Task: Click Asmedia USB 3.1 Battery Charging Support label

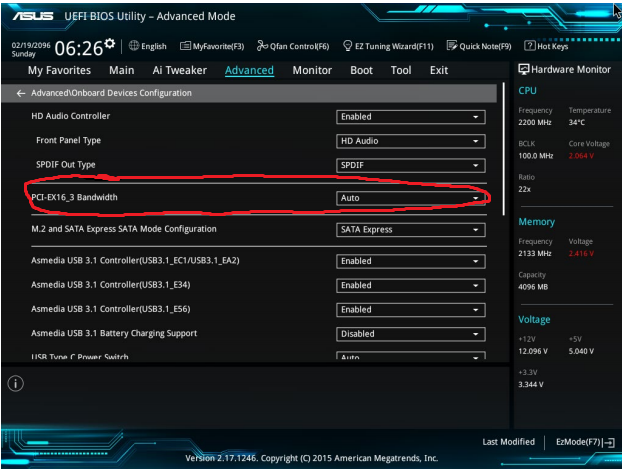Action: click(114, 333)
